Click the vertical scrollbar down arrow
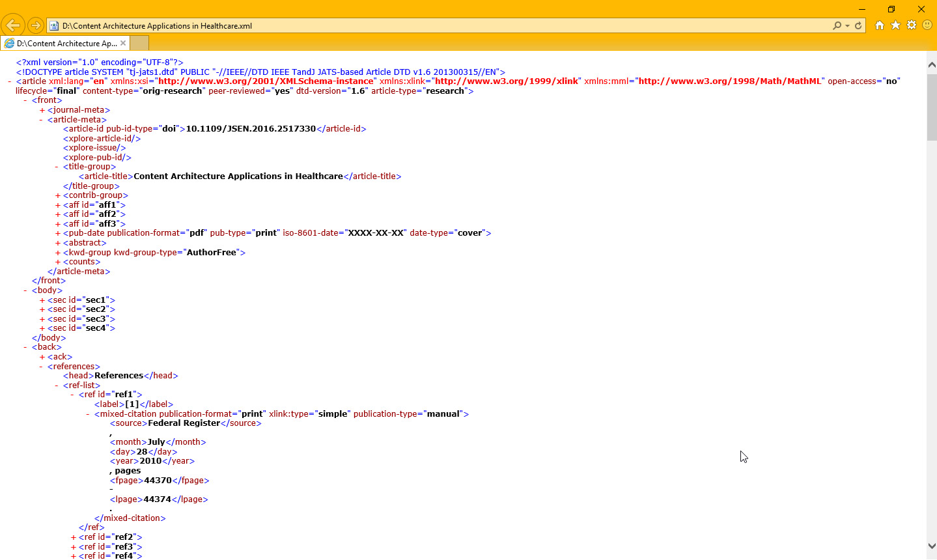 point(932,546)
